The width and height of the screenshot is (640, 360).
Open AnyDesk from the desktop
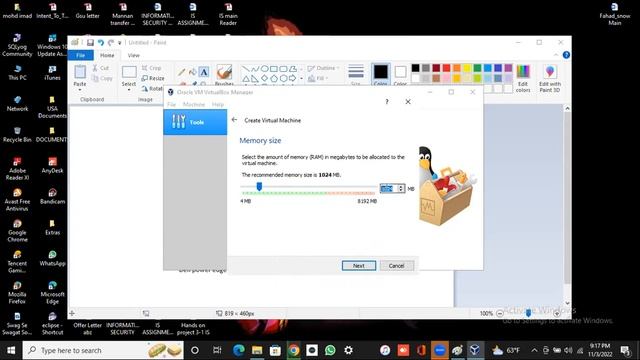point(52,165)
